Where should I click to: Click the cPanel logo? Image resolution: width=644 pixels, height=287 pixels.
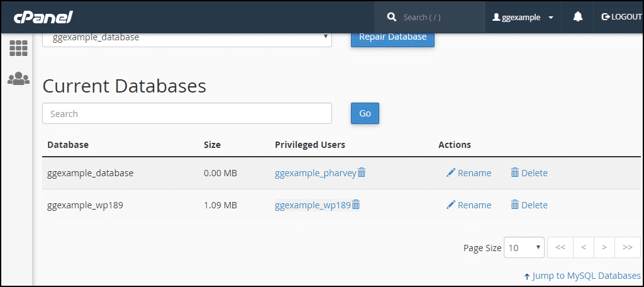point(43,16)
